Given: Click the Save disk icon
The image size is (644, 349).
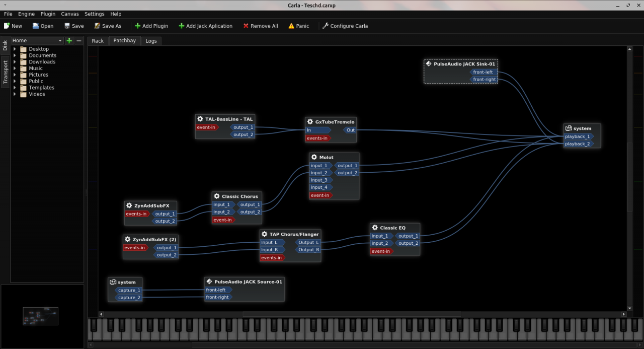Looking at the screenshot, I should 67,26.
